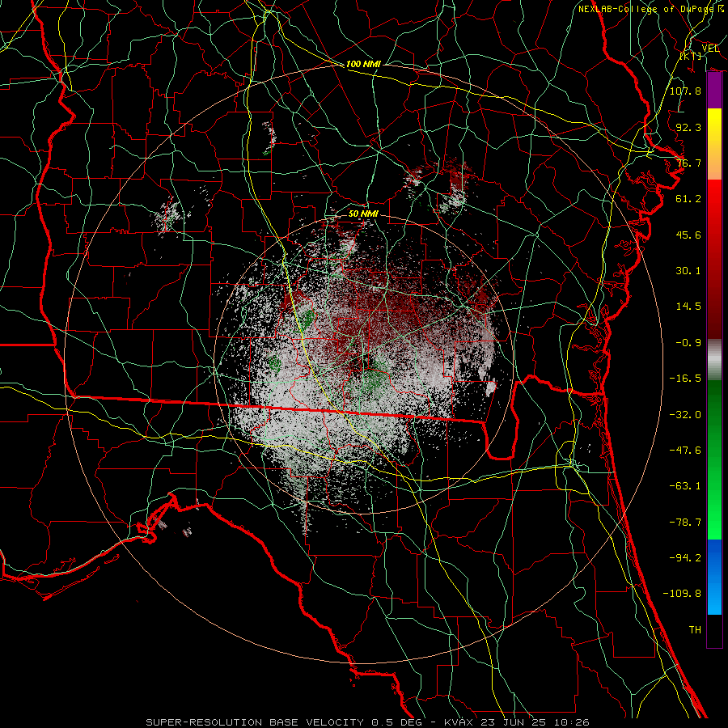The image size is (728, 728).
Task: Click the -0.9 legend value
Action: 688,343
